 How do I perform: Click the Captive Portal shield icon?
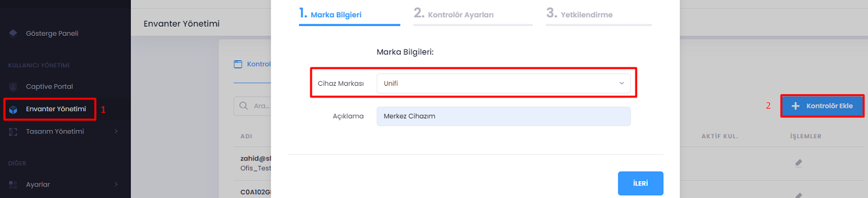click(x=13, y=87)
